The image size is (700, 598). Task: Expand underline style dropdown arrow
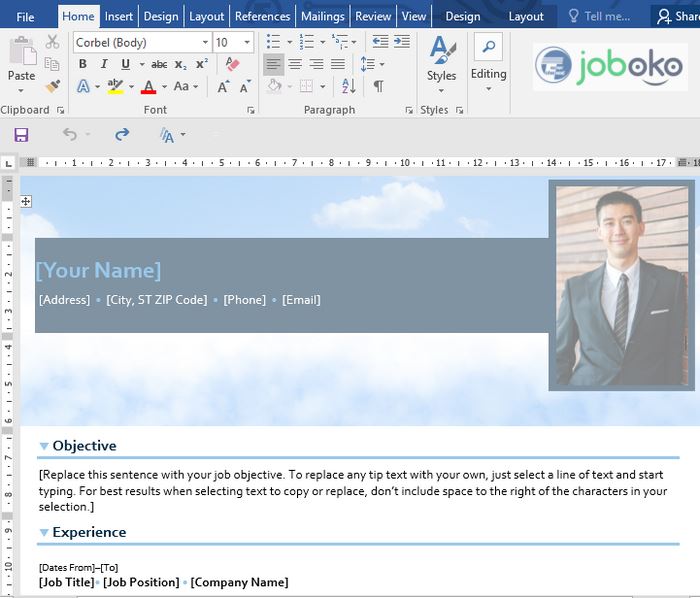(142, 65)
